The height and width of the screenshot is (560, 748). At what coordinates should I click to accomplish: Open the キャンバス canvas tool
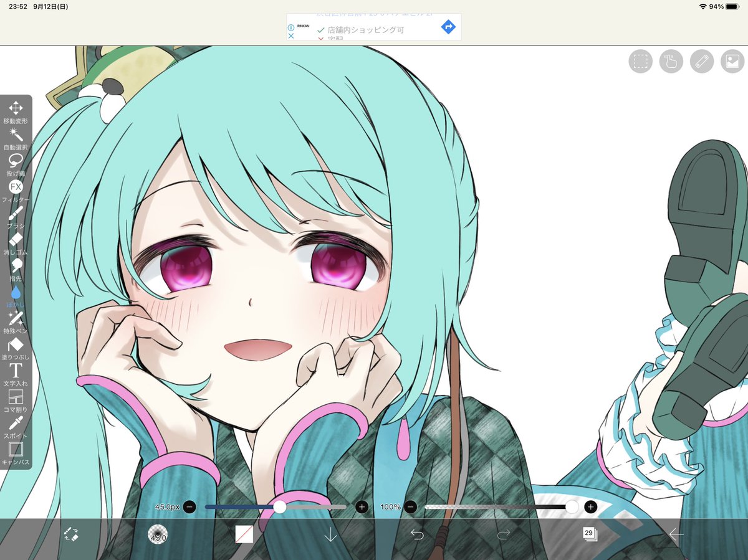(16, 453)
